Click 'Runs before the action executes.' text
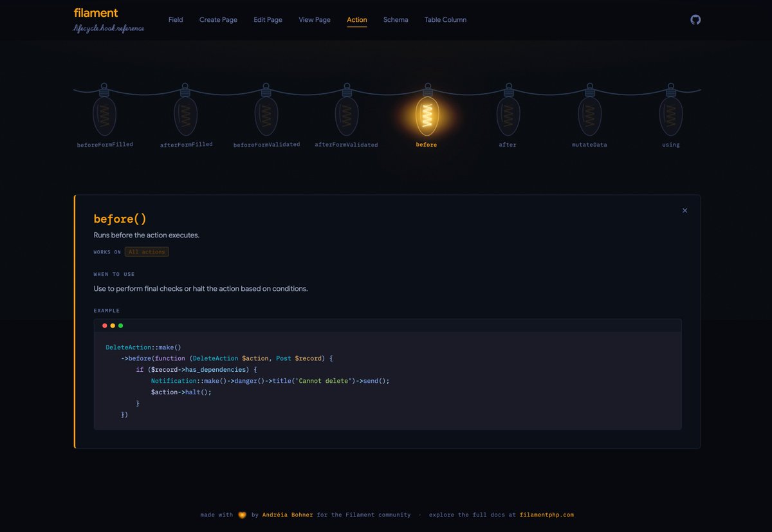The height and width of the screenshot is (532, 772). pyautogui.click(x=147, y=235)
